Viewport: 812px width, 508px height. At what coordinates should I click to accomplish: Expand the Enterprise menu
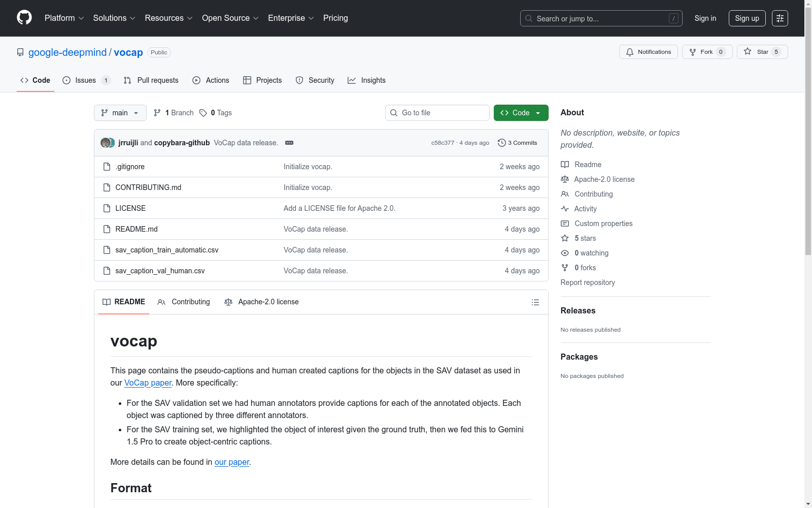[x=291, y=18]
